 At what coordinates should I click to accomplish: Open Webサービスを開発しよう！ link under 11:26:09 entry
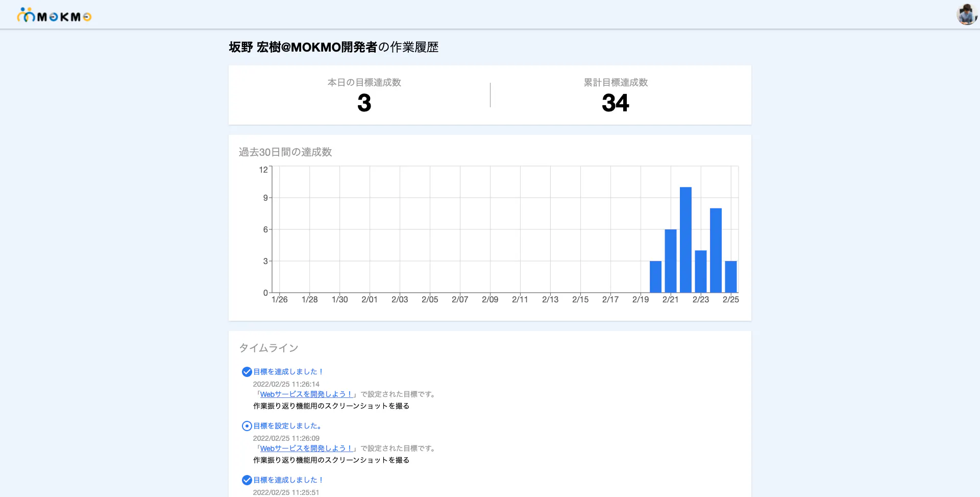click(306, 448)
